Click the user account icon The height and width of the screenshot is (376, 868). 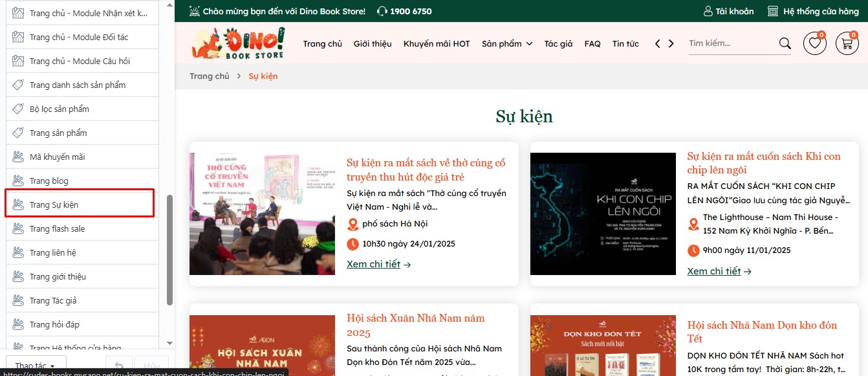click(708, 11)
